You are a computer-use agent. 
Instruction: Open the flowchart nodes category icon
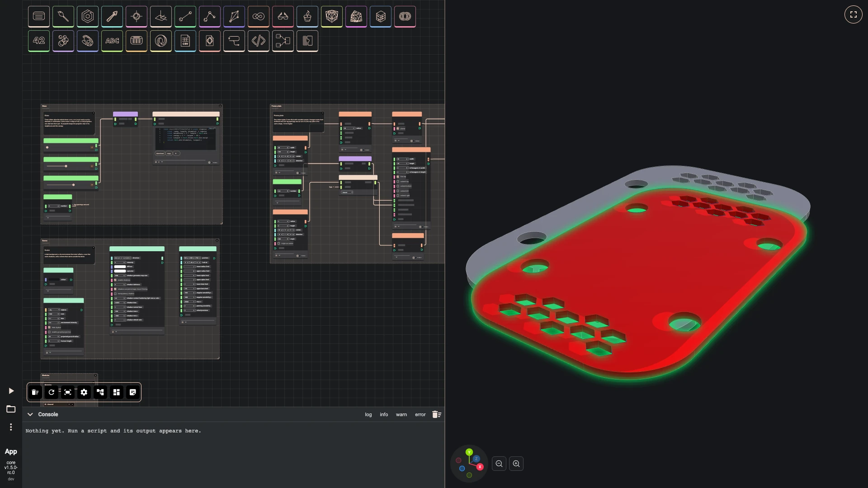[283, 41]
